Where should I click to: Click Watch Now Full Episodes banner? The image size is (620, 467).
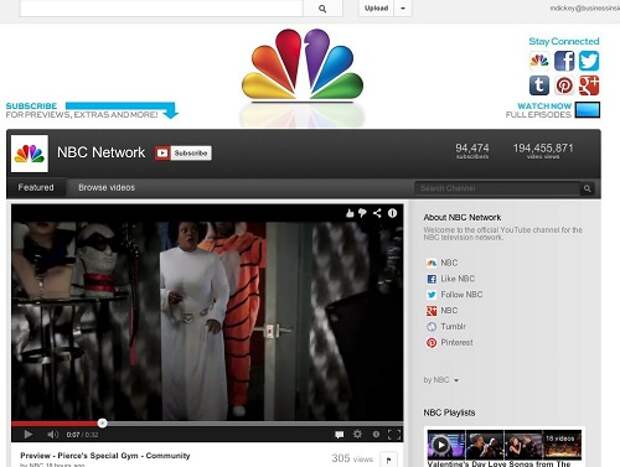(553, 110)
